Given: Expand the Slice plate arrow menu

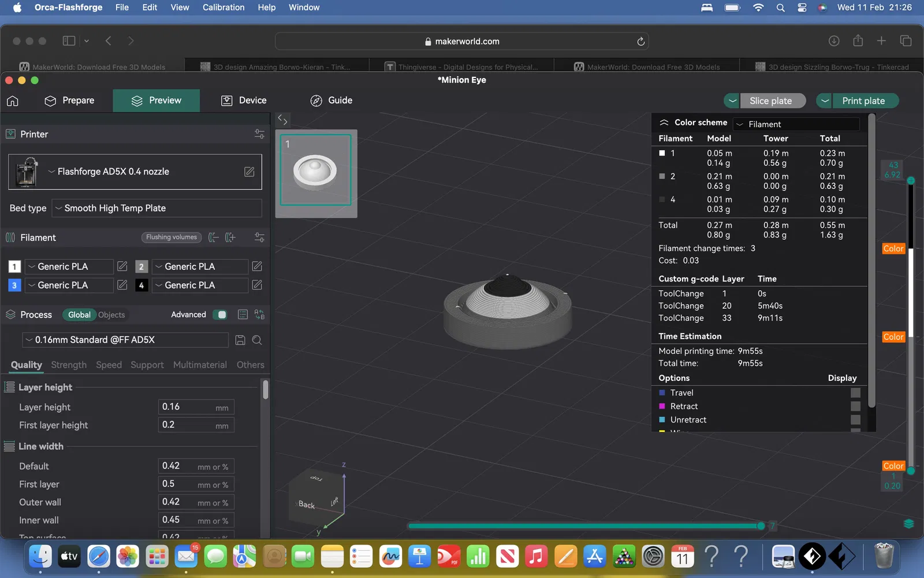Looking at the screenshot, I should point(732,101).
